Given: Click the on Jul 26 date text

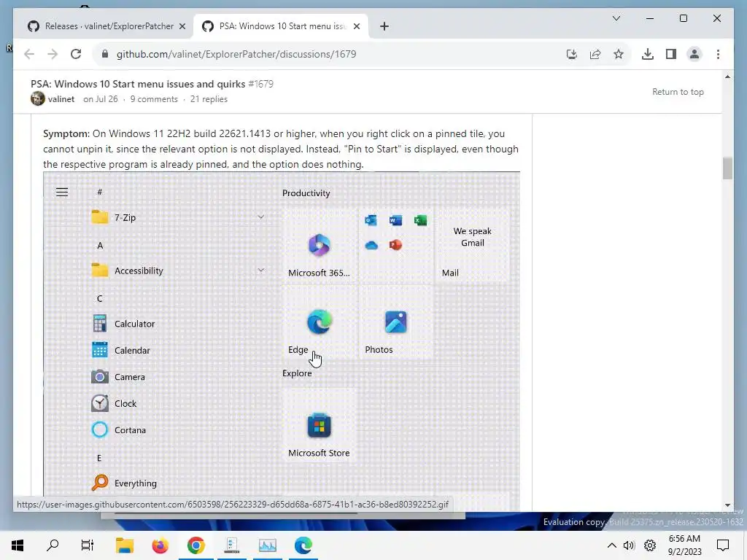Looking at the screenshot, I should point(100,99).
